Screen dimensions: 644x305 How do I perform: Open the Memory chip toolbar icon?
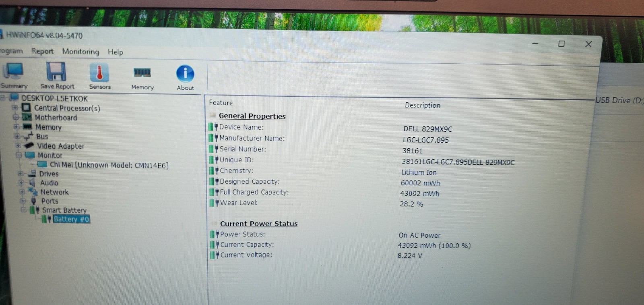click(142, 73)
